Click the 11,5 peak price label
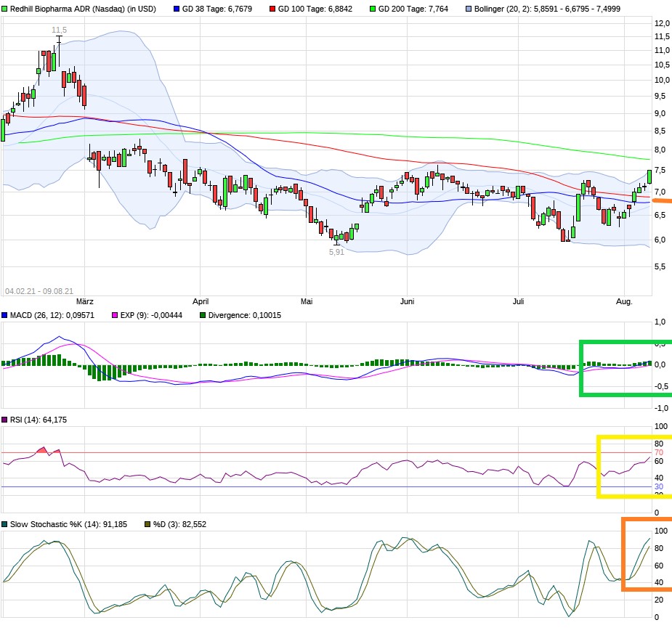 click(x=58, y=30)
